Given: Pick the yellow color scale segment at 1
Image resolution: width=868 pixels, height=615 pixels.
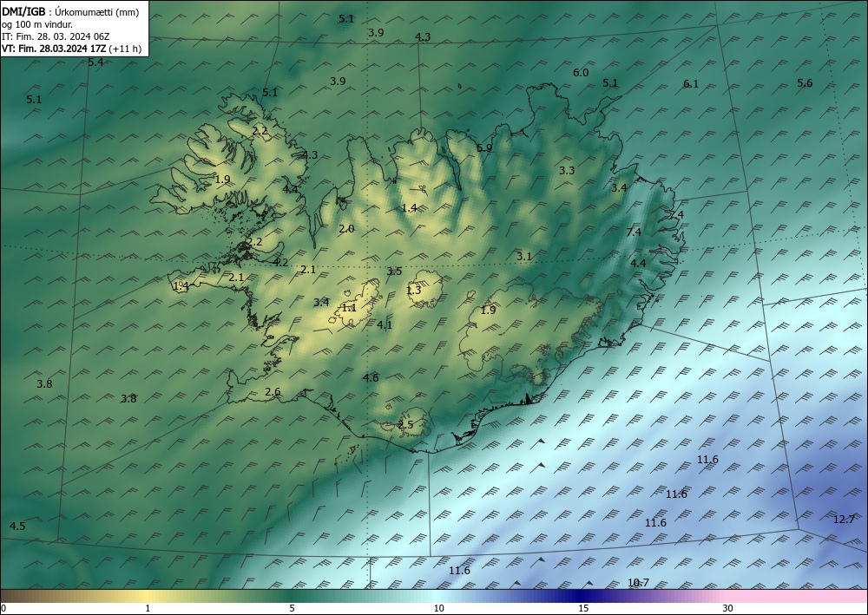Looking at the screenshot, I should pos(148,596).
